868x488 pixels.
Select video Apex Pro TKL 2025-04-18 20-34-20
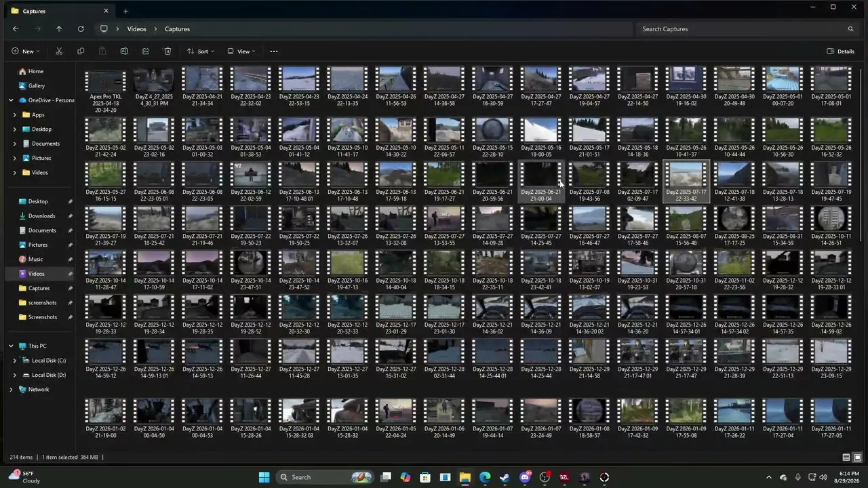(x=106, y=90)
